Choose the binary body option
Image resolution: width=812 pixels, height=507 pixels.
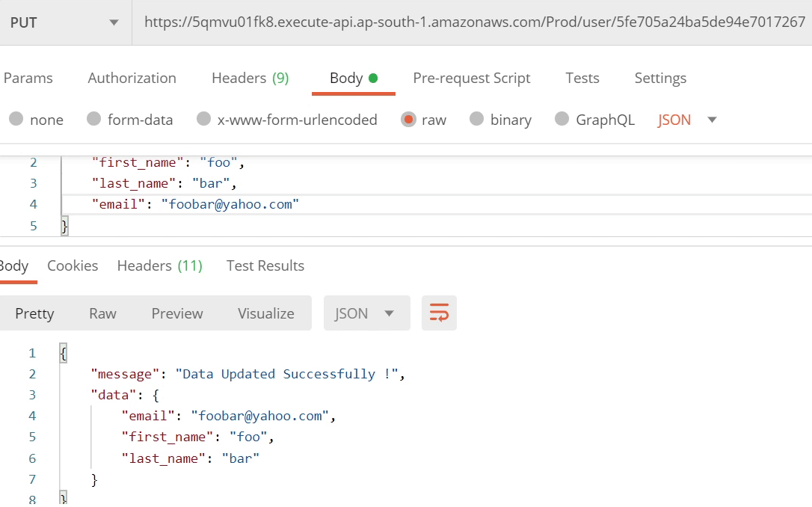pyautogui.click(x=477, y=120)
